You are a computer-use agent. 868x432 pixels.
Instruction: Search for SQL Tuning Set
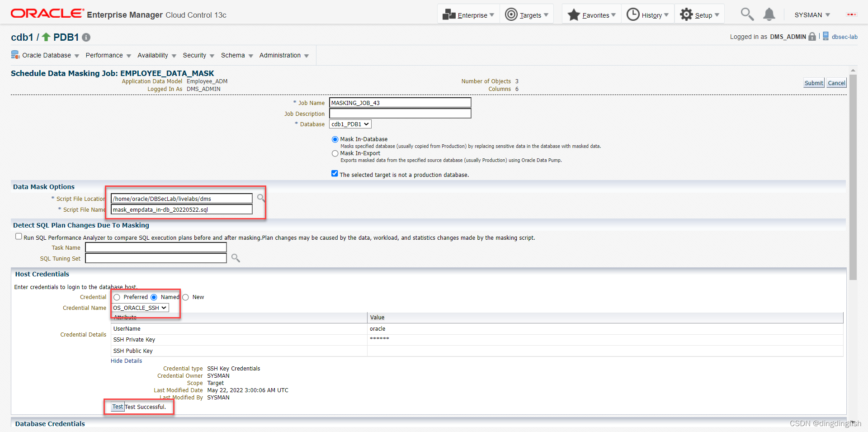236,258
